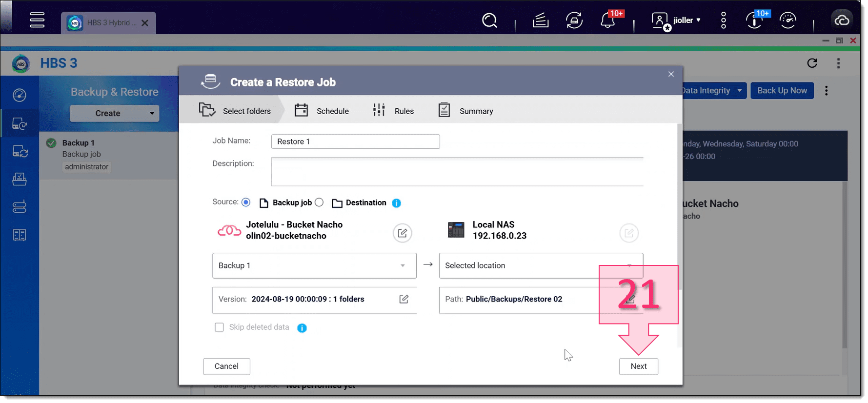Toggle Skip deleted data checkbox
The height and width of the screenshot is (403, 868).
pyautogui.click(x=220, y=327)
